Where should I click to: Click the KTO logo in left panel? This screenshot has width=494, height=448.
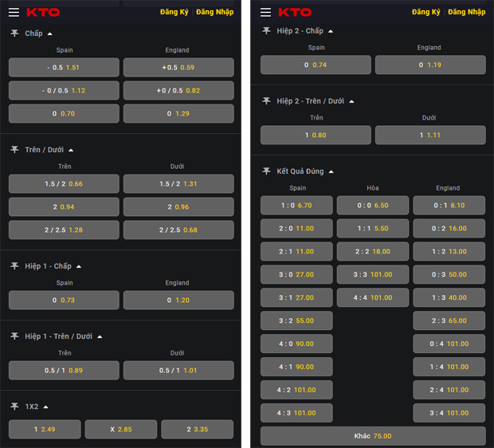click(43, 13)
